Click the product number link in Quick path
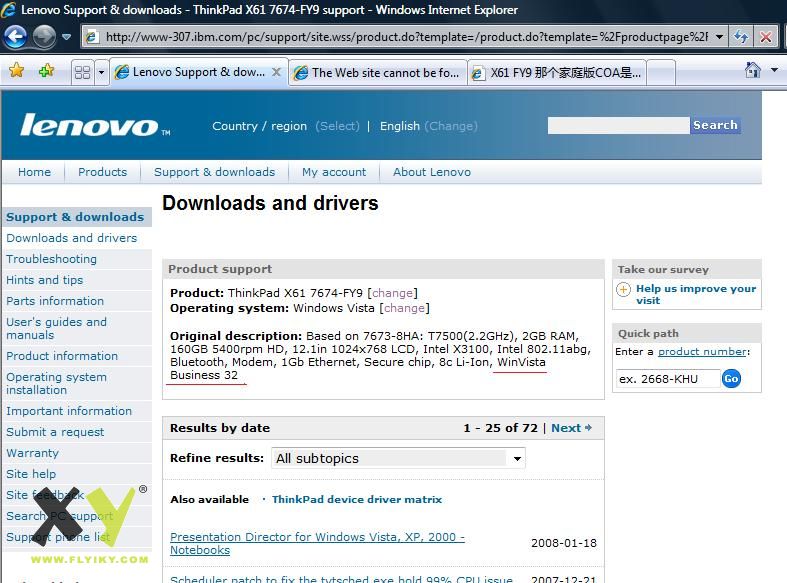This screenshot has width=787, height=583. click(x=702, y=352)
